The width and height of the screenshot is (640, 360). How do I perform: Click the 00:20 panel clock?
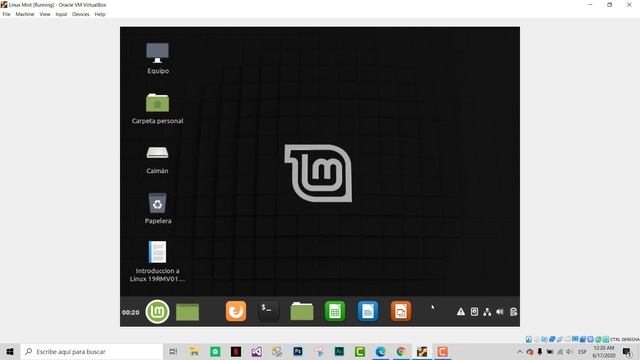pyautogui.click(x=131, y=312)
